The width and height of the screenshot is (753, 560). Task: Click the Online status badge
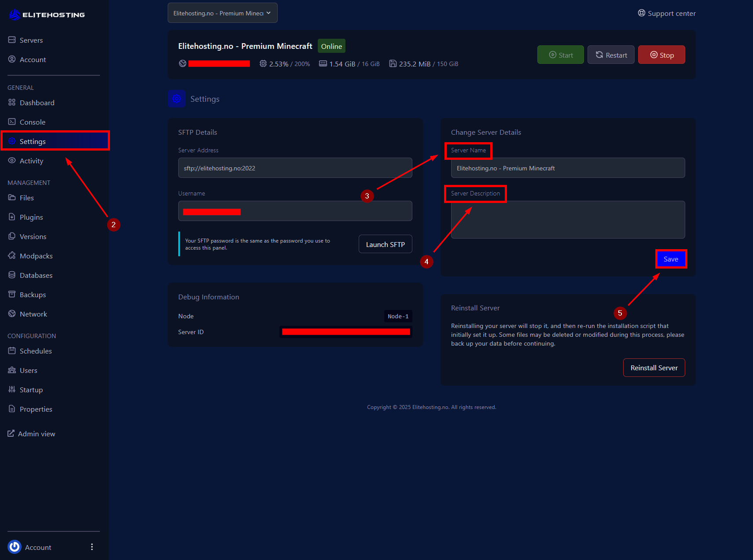coord(331,46)
